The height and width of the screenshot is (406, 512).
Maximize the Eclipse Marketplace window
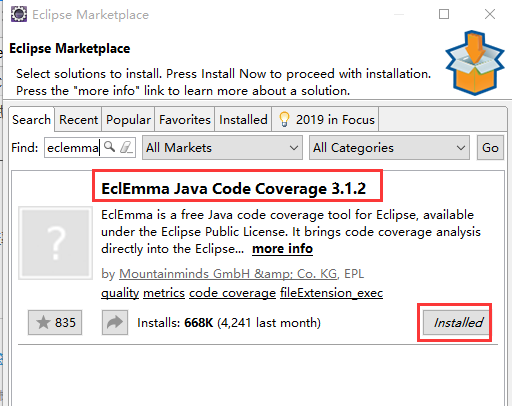point(444,14)
